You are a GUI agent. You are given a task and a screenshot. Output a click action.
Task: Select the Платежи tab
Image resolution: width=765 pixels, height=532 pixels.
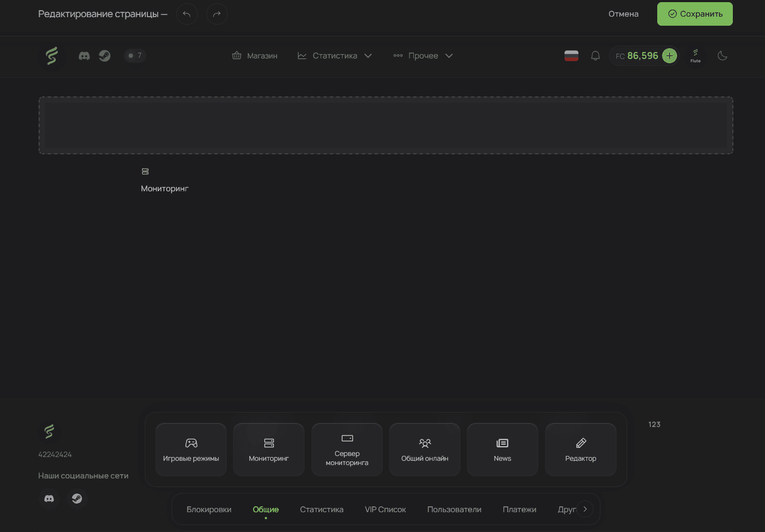click(519, 509)
